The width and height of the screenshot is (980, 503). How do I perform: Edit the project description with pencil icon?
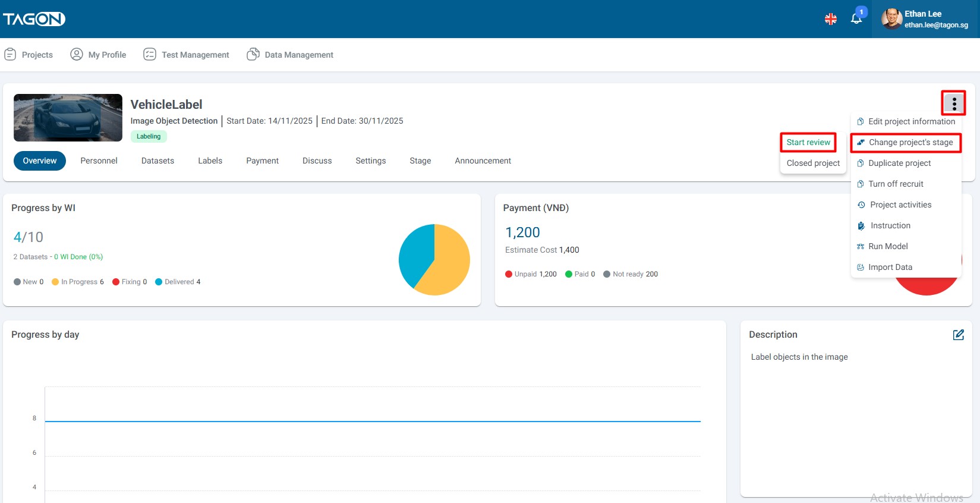click(958, 335)
